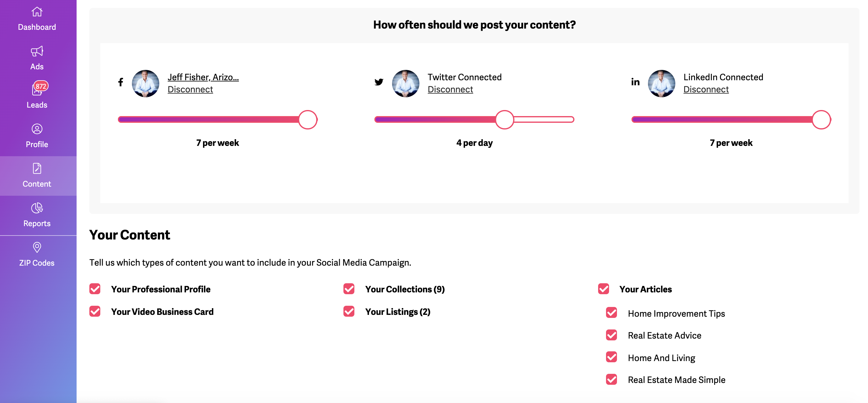Uncheck the Home Improvement Tips article checkbox

pyautogui.click(x=611, y=313)
